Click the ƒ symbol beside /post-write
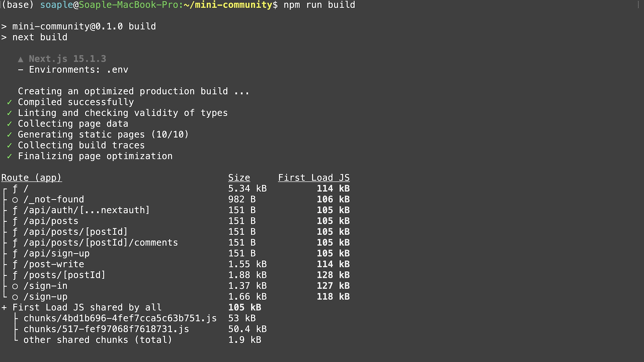Screen dimensions: 644x362 (x=15, y=265)
